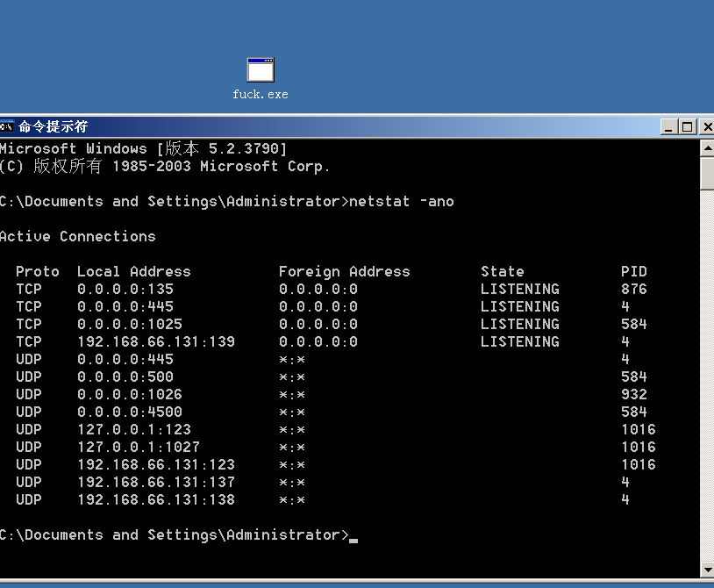Open the Command Prompt system menu icon

pyautogui.click(x=7, y=126)
